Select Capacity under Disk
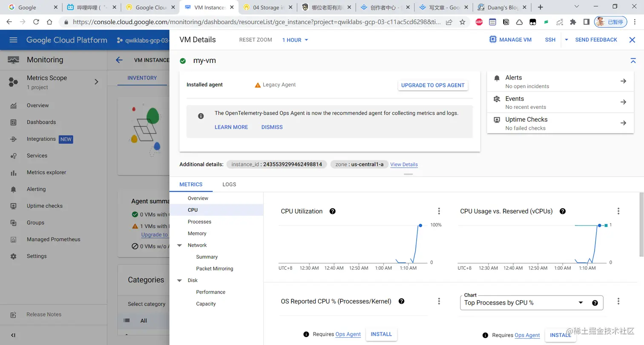Screen dimensions: 644x345 tap(206, 304)
